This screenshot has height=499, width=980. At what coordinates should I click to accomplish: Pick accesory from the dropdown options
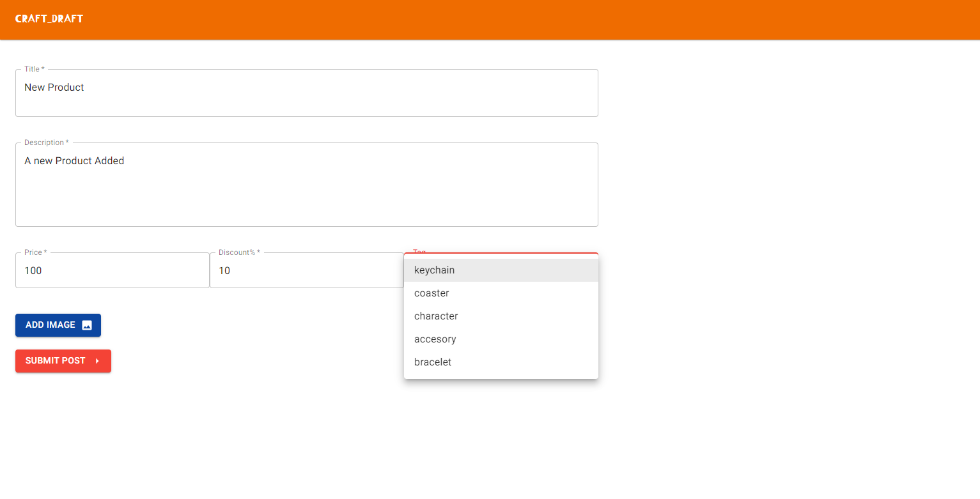pyautogui.click(x=435, y=339)
